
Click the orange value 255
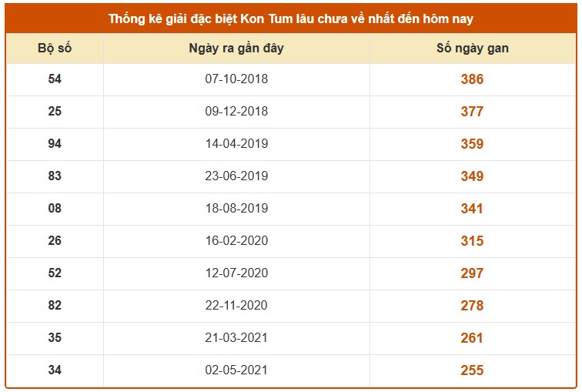pyautogui.click(x=472, y=370)
